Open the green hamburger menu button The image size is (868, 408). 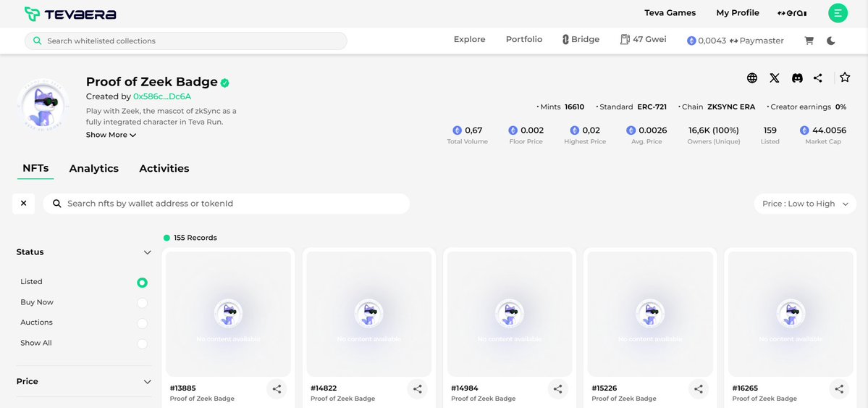838,13
